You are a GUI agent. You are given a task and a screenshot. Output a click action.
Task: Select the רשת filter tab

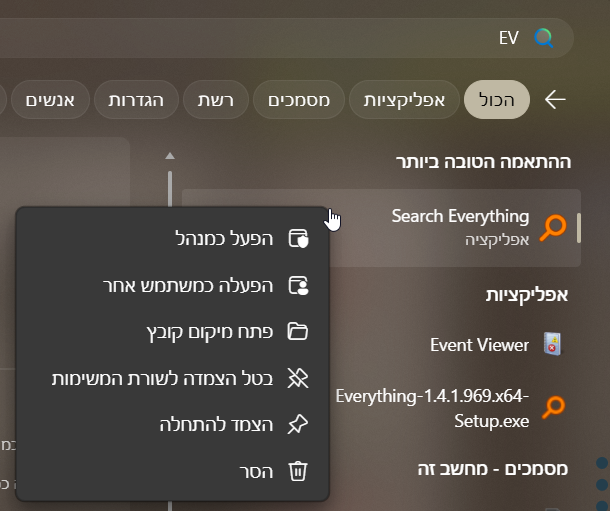(213, 99)
